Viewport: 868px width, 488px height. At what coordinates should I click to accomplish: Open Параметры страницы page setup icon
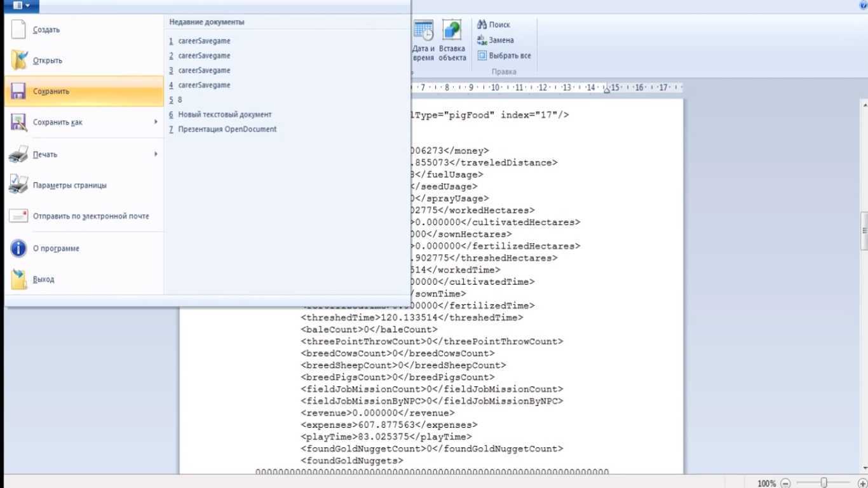[x=19, y=186]
